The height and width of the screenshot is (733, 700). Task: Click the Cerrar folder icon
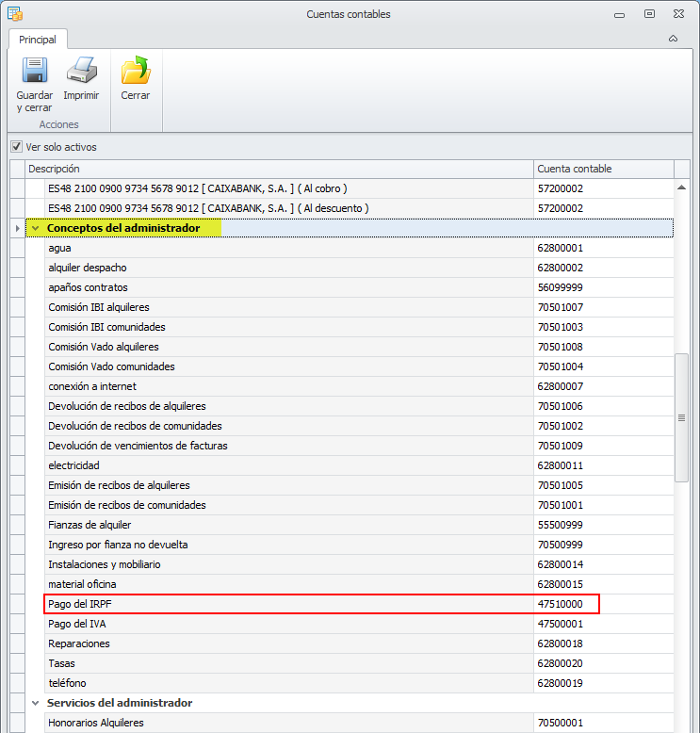click(x=135, y=70)
